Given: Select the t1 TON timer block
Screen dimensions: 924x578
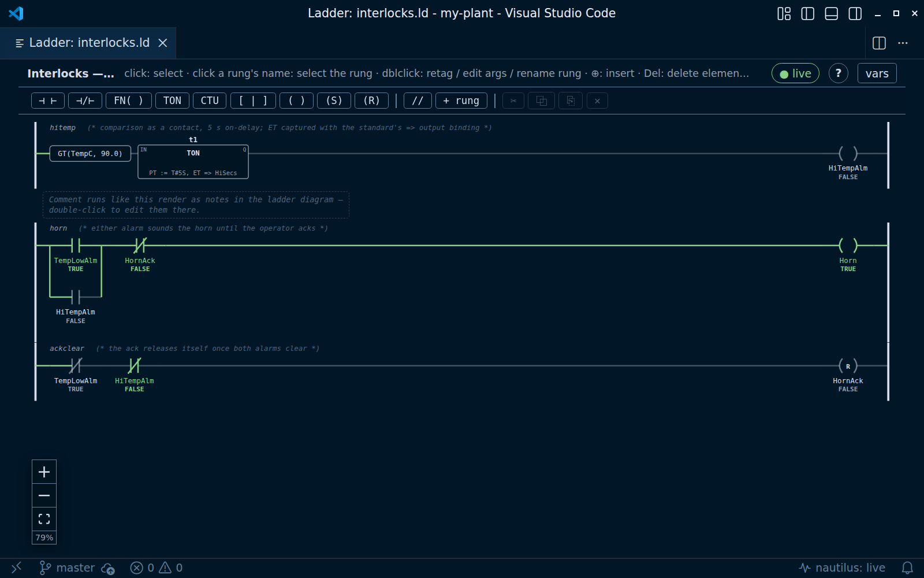Looking at the screenshot, I should (193, 162).
